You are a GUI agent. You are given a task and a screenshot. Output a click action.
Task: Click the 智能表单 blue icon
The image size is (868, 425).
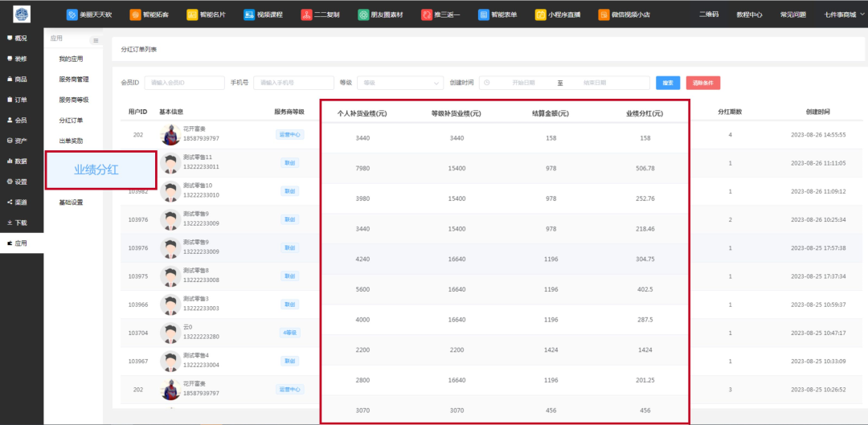pyautogui.click(x=484, y=14)
